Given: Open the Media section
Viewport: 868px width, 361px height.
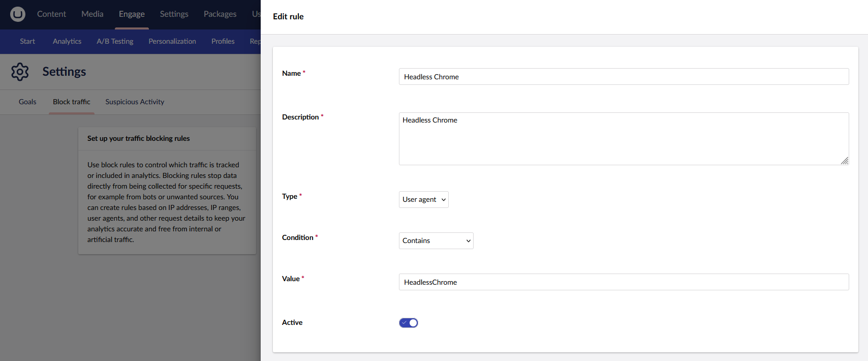Looking at the screenshot, I should [x=92, y=14].
